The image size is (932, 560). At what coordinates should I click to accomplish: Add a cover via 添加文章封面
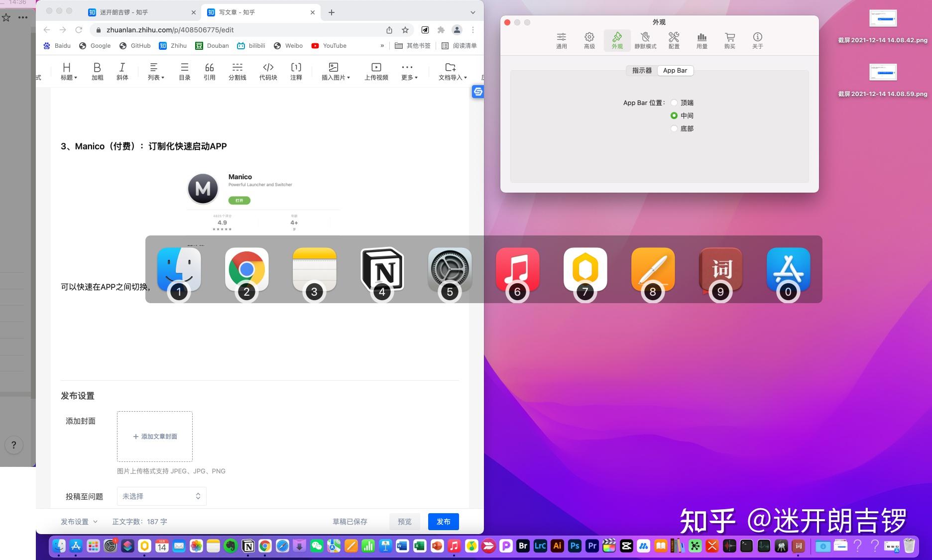154,437
